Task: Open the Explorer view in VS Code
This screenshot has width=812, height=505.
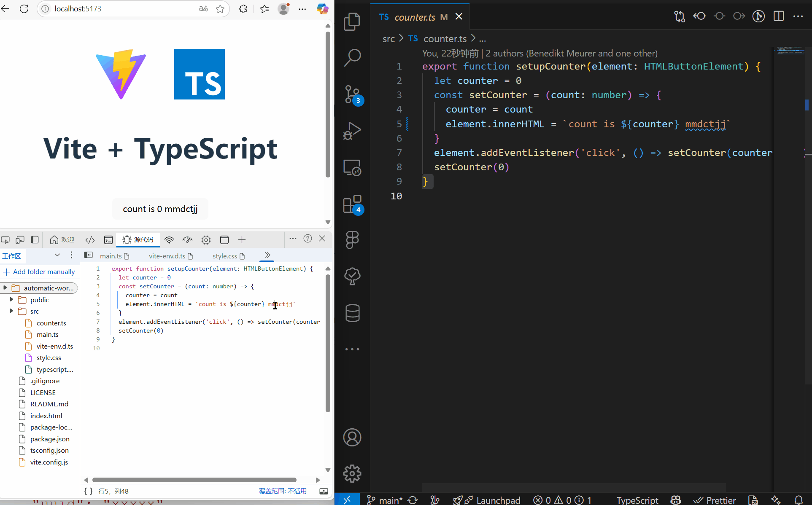Action: point(352,21)
